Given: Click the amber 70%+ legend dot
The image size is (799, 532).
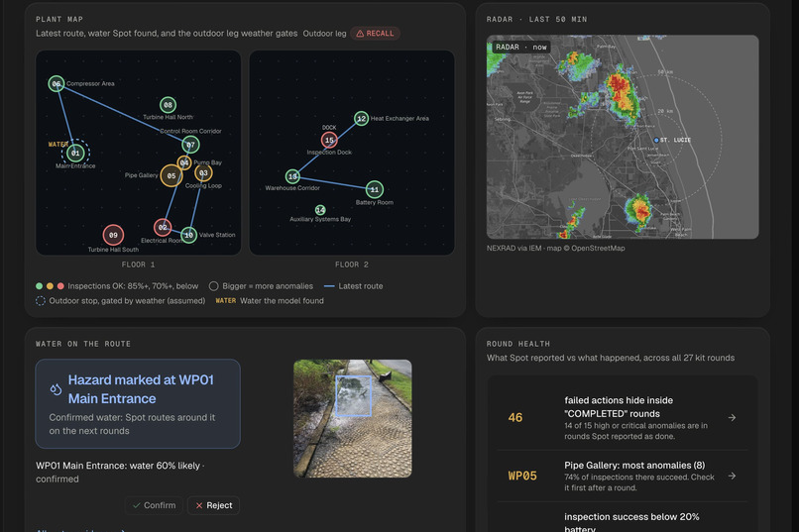Looking at the screenshot, I should point(50,286).
